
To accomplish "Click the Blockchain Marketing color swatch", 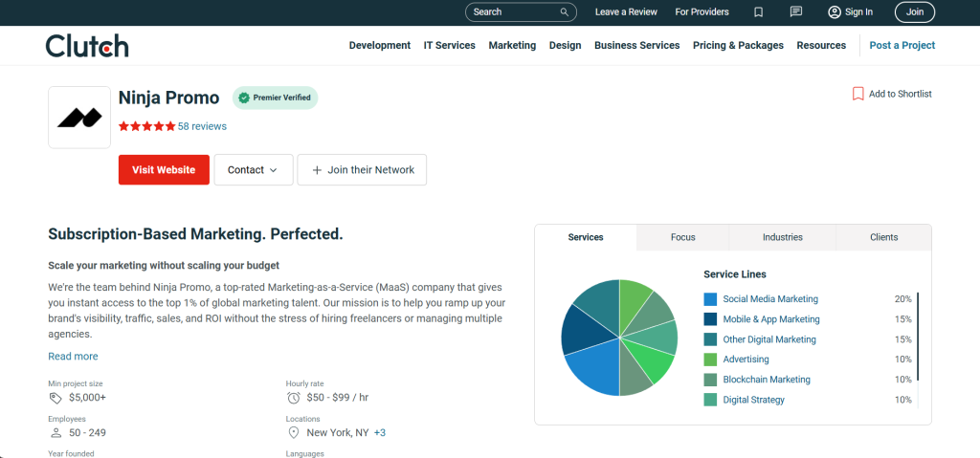I will (710, 380).
